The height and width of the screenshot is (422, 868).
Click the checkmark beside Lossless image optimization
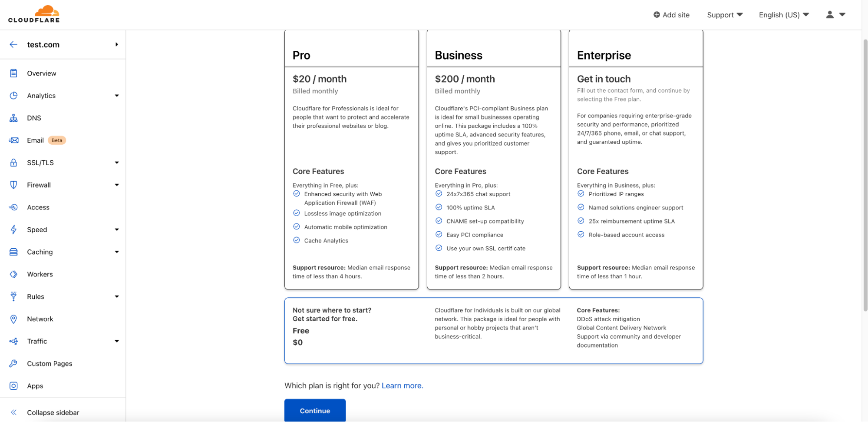pos(297,213)
